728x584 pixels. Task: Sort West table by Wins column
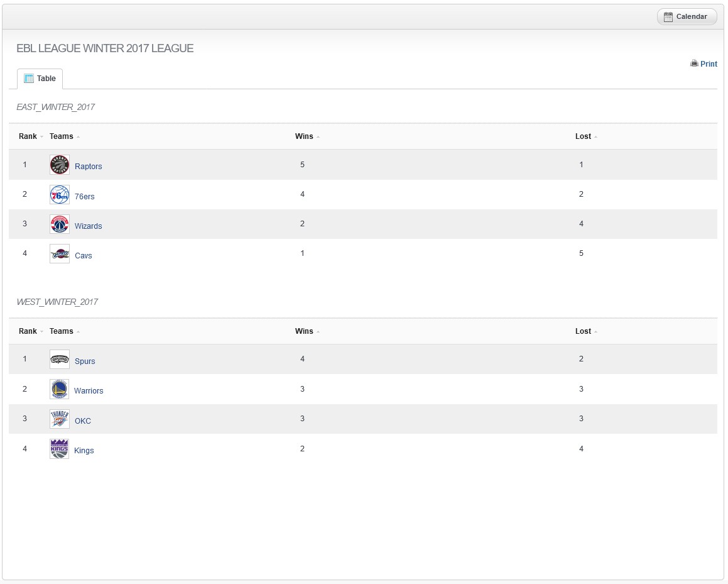point(304,331)
